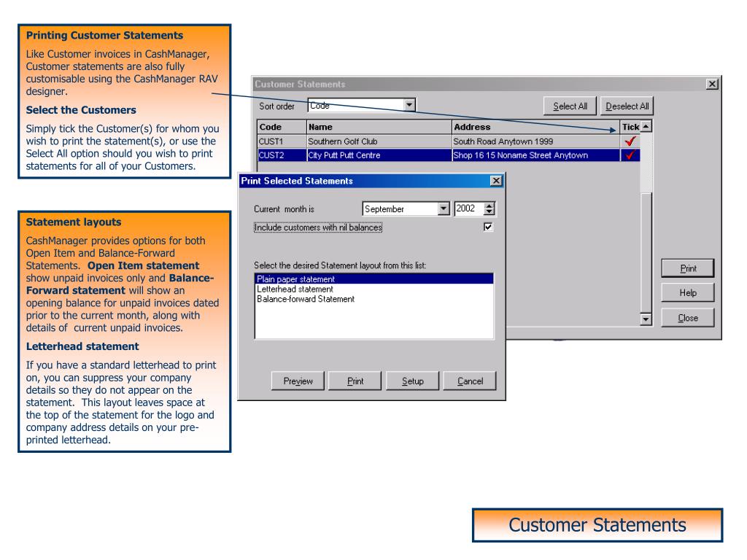747x560 pixels.
Task: Select Shop 16 15 Noname Street address
Action: pyautogui.click(x=536, y=155)
